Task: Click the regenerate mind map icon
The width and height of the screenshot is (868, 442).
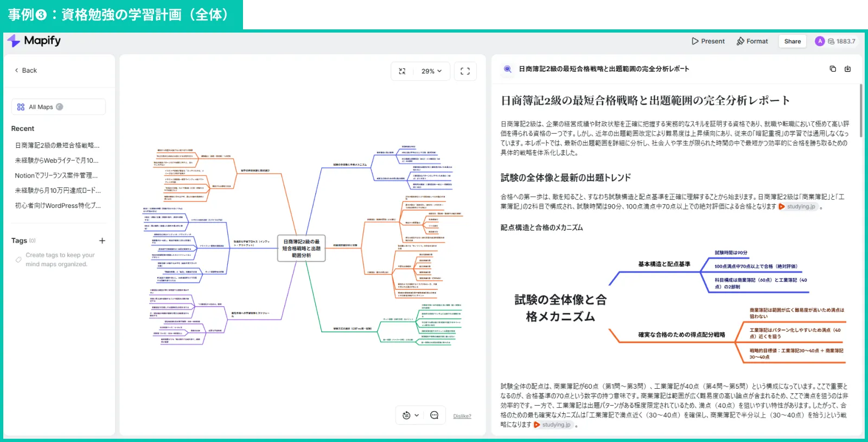Action: (406, 415)
